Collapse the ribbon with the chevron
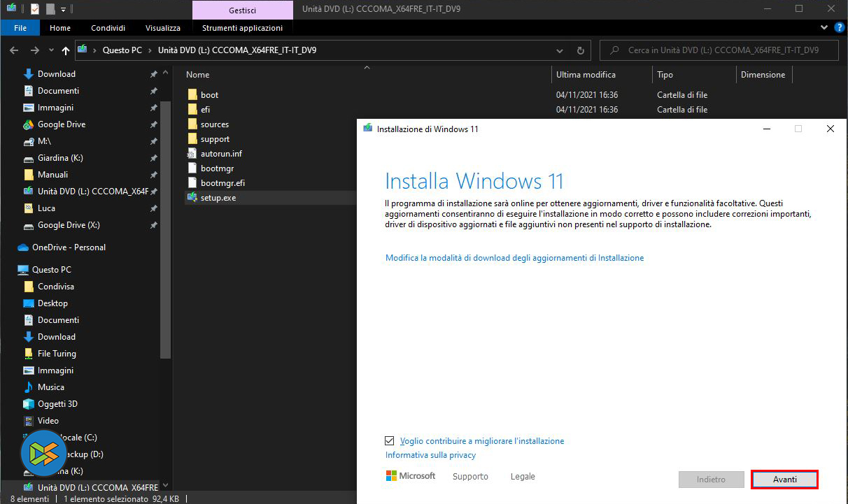Screen dimensions: 848x504 [824, 28]
